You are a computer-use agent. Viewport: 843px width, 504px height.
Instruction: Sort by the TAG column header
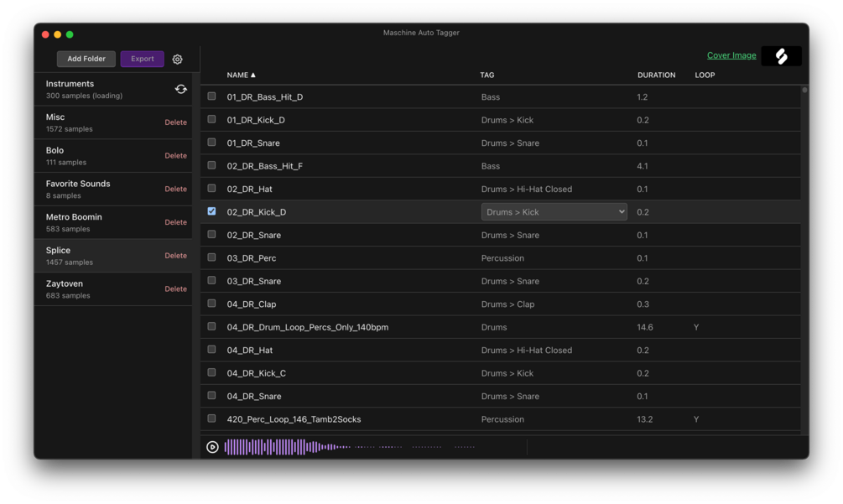point(487,75)
